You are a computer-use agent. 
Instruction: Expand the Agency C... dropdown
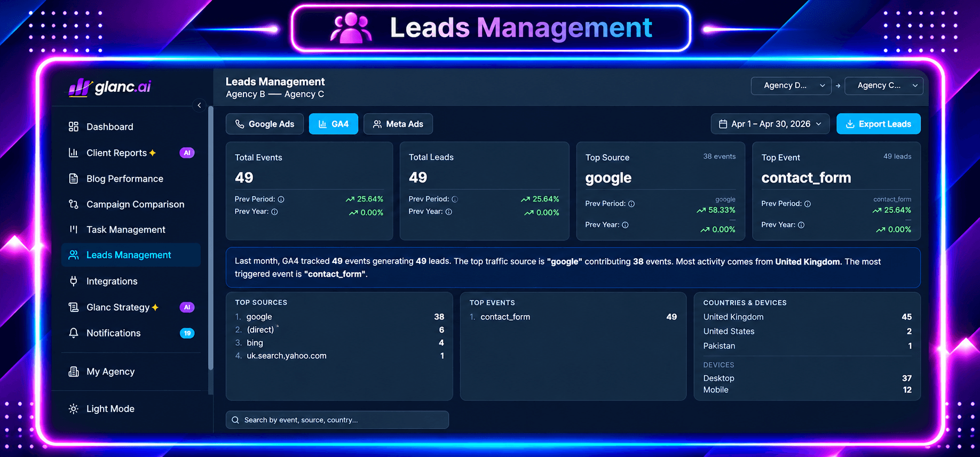pyautogui.click(x=884, y=86)
